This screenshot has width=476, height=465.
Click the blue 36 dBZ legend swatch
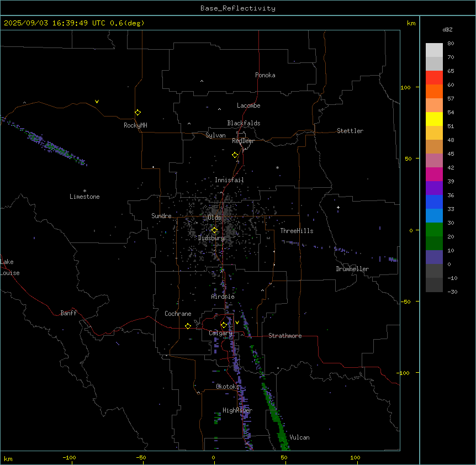pyautogui.click(x=434, y=202)
